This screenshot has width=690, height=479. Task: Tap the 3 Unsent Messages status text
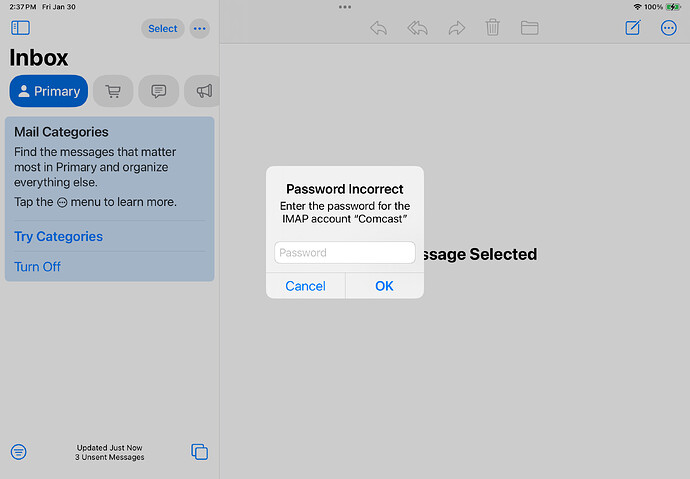(110, 457)
